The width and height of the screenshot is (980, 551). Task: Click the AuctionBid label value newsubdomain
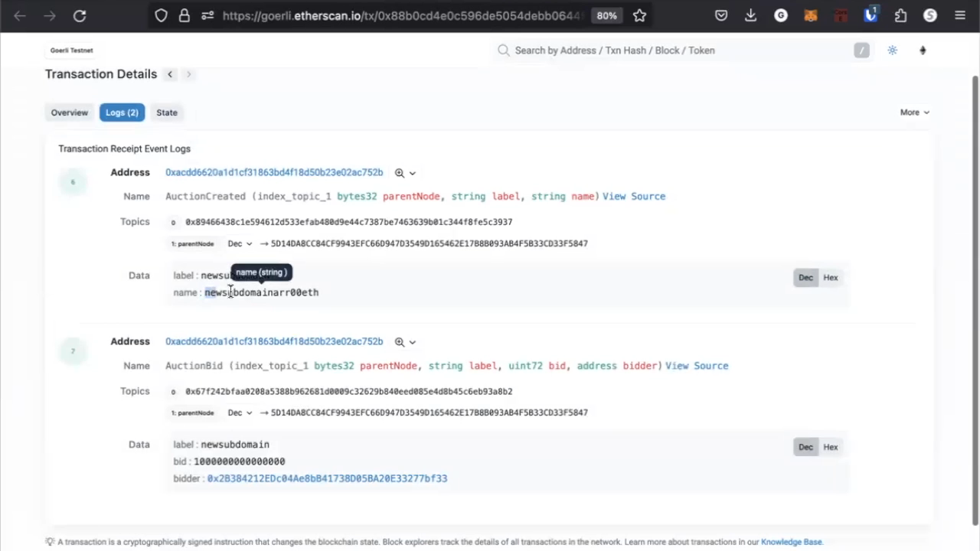point(235,445)
